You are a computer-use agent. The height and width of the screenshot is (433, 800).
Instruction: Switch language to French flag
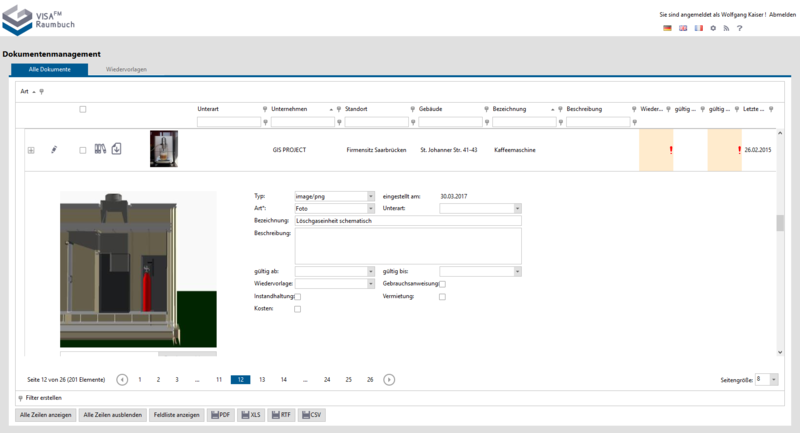coord(698,28)
